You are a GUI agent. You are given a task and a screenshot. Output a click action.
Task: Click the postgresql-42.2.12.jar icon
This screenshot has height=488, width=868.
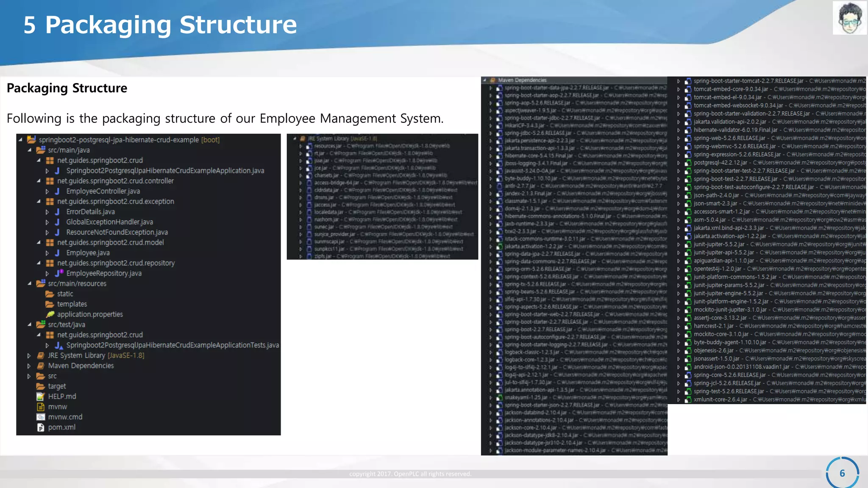tap(688, 163)
